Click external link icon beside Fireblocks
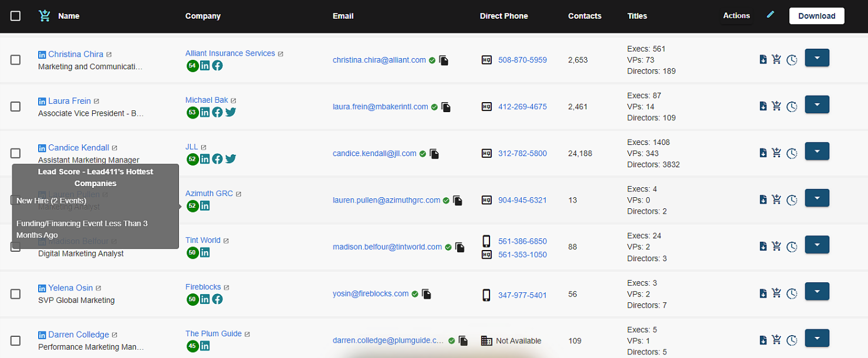Image resolution: width=868 pixels, height=358 pixels. click(227, 288)
